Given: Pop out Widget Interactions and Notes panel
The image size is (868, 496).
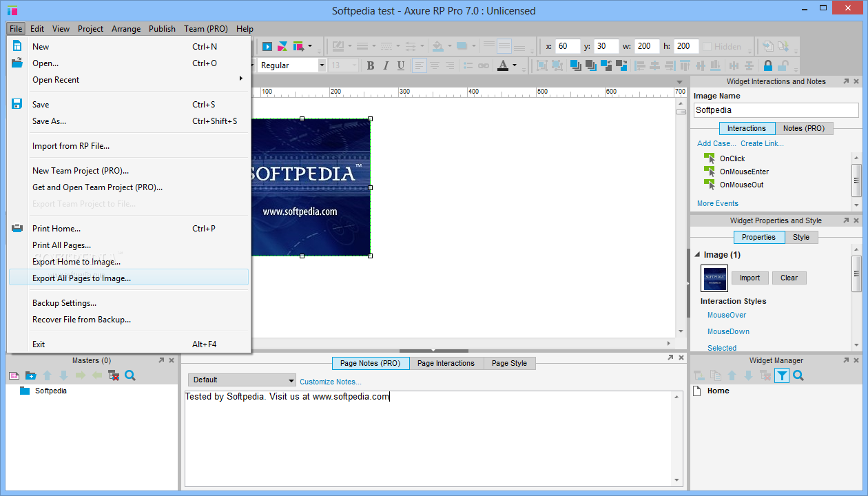Looking at the screenshot, I should coord(846,81).
